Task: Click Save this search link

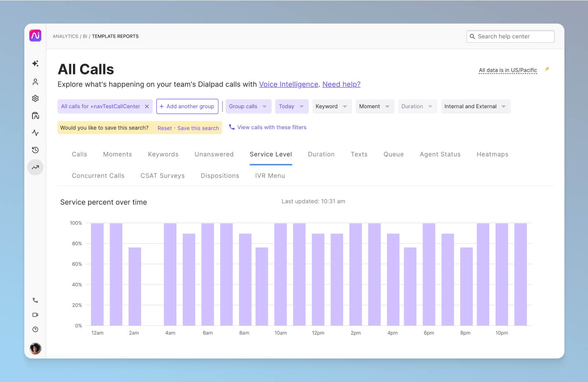Action: [x=198, y=128]
